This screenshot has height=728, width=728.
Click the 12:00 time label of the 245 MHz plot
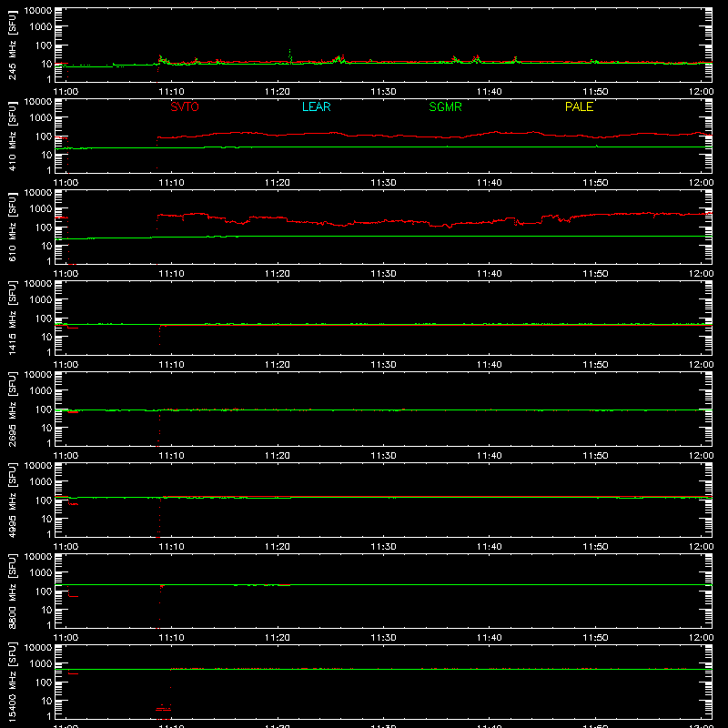click(x=701, y=92)
